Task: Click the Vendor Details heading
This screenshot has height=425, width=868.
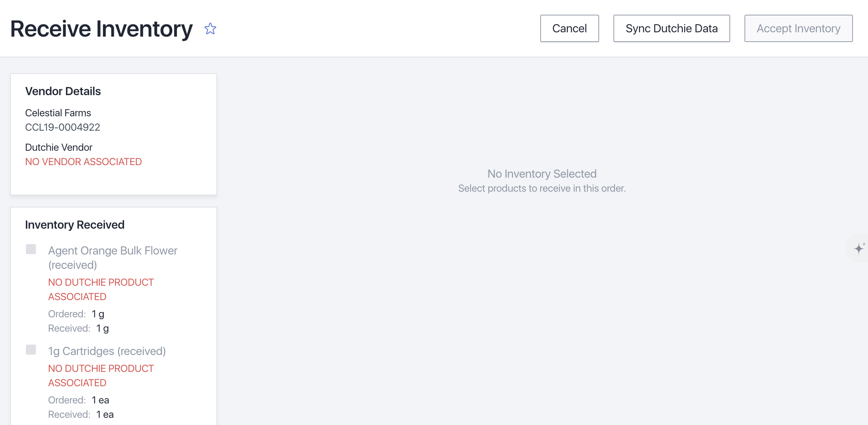Action: tap(63, 91)
